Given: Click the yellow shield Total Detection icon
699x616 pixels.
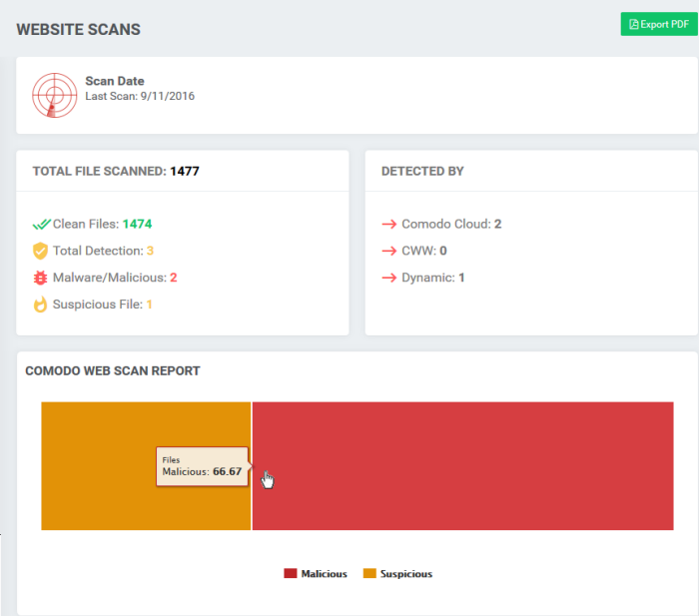Looking at the screenshot, I should point(40,251).
